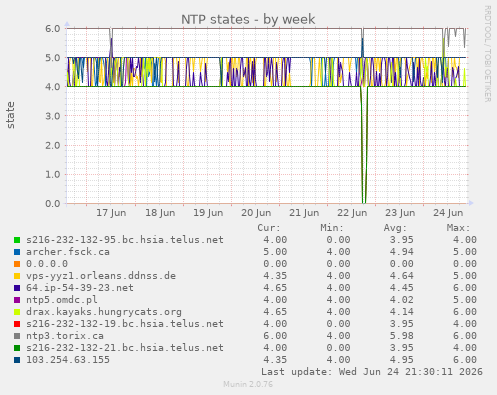The height and width of the screenshot is (395, 497).
Task: Select the legend label 103.254.63.155
Action: pyautogui.click(x=68, y=360)
